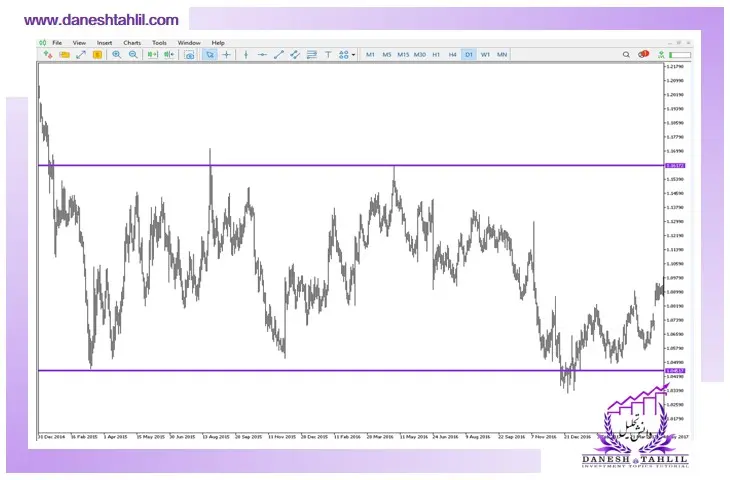This screenshot has height=480, width=730.
Task: Open the Insert menu
Action: [104, 43]
